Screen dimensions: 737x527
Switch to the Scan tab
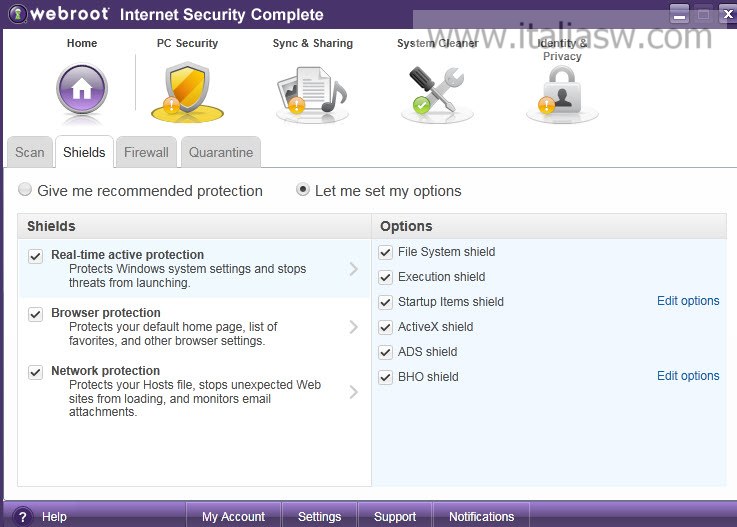30,152
